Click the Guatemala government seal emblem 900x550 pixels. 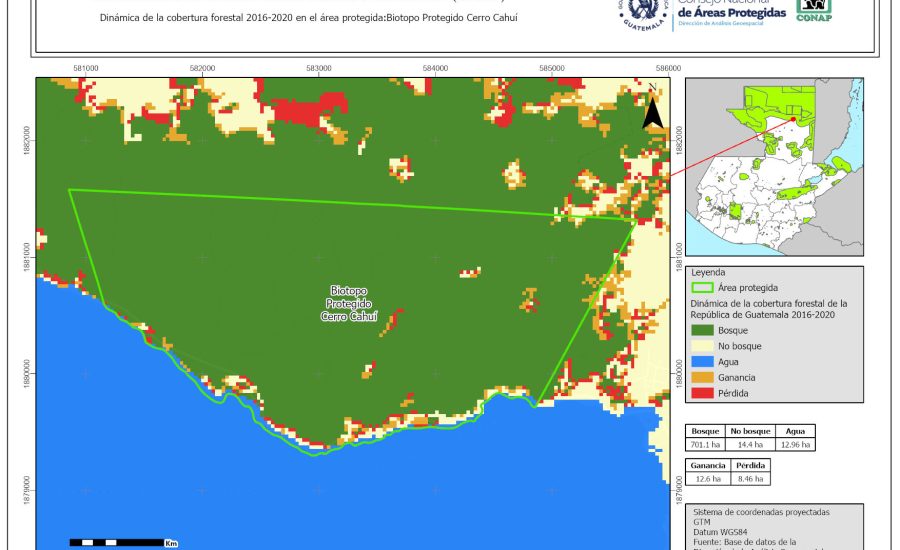point(648,14)
